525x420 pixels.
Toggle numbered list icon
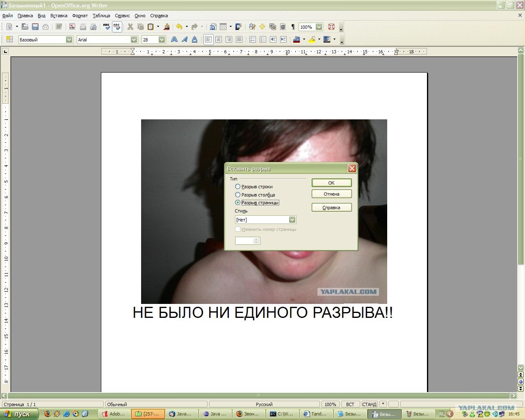[x=253, y=39]
